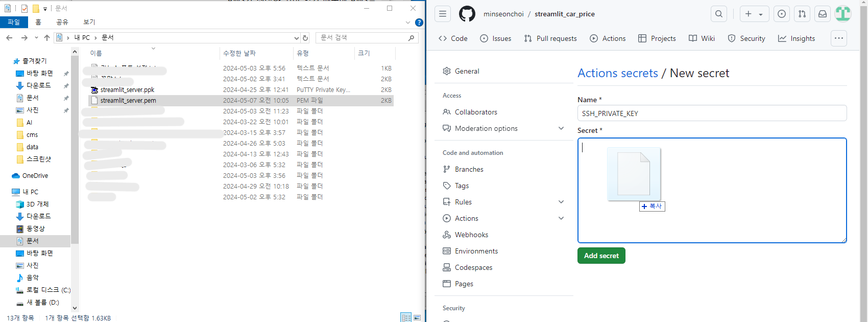Refresh the Explorer folder view
Viewport: 868px width, 322px height.
pyautogui.click(x=305, y=38)
